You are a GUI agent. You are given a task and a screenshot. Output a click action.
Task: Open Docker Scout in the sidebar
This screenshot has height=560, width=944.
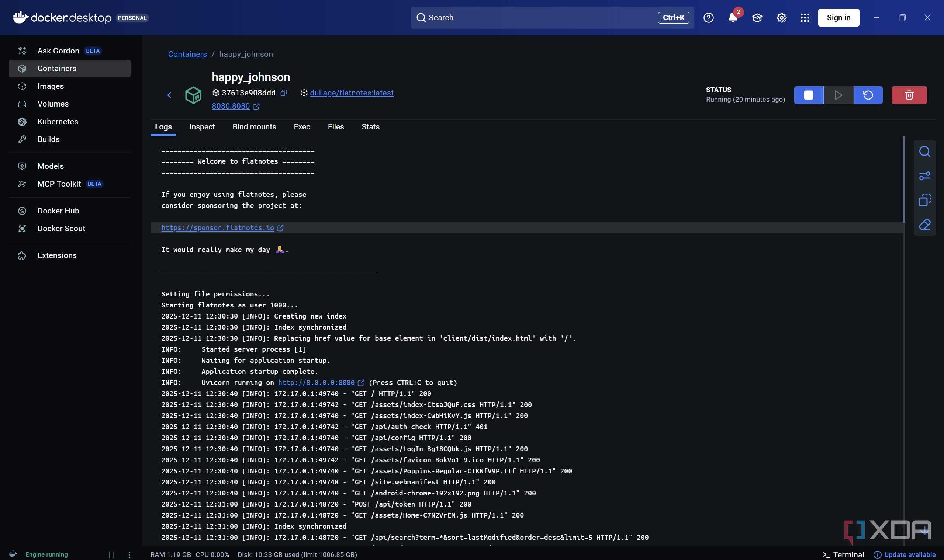(x=69, y=228)
